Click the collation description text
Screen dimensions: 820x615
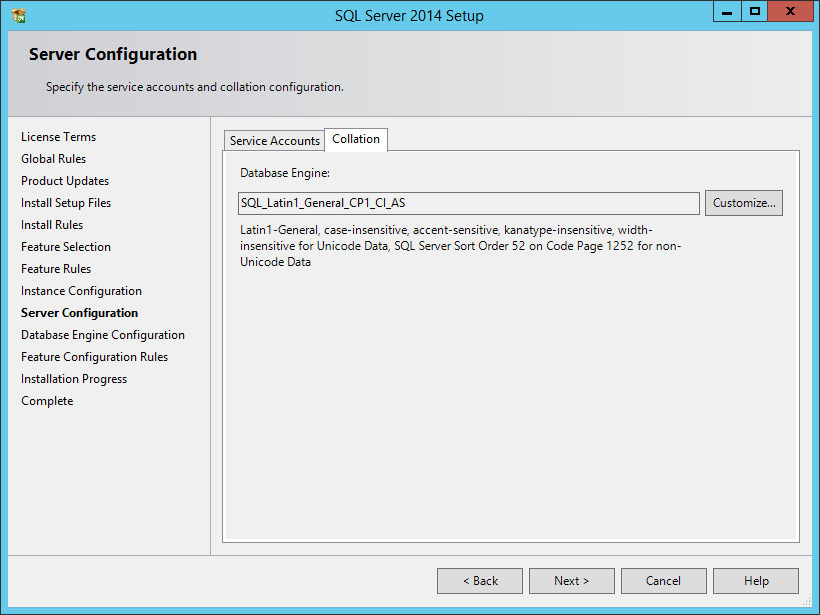460,246
